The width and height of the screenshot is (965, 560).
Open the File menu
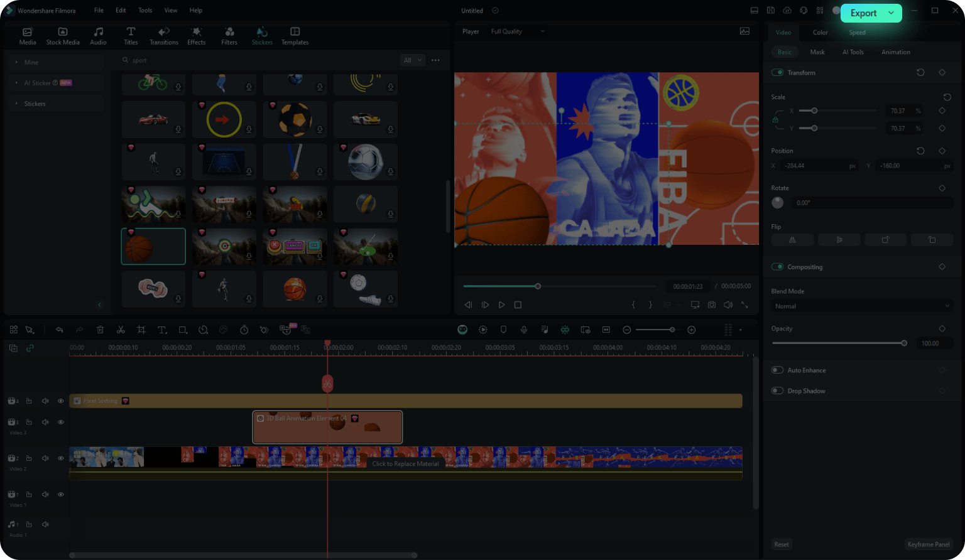99,10
